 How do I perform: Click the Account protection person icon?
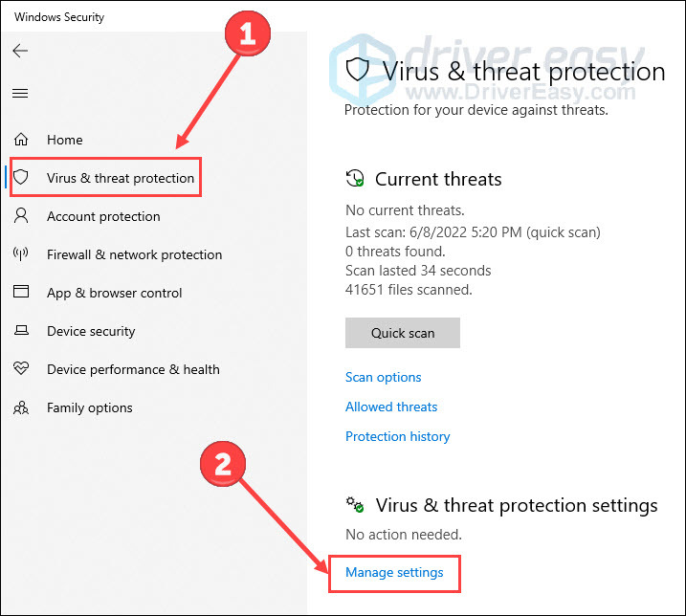21,216
